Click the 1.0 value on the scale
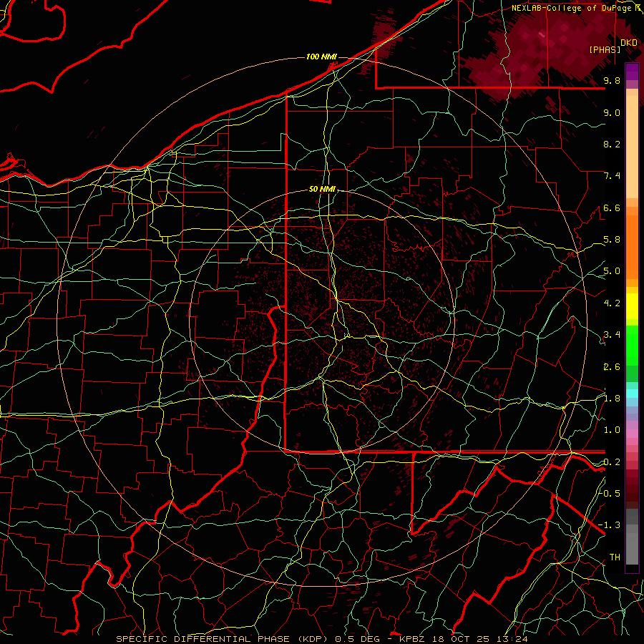The height and width of the screenshot is (644, 644). coord(612,430)
